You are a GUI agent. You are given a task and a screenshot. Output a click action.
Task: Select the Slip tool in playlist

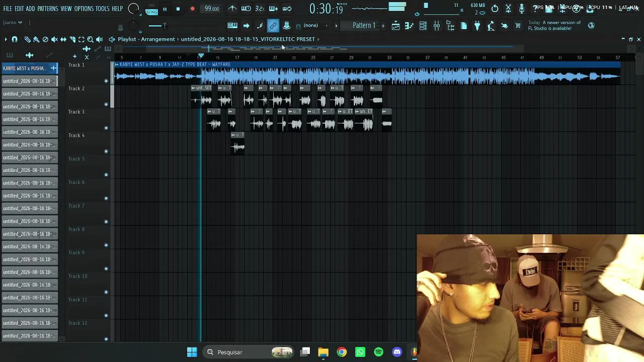coord(63,39)
